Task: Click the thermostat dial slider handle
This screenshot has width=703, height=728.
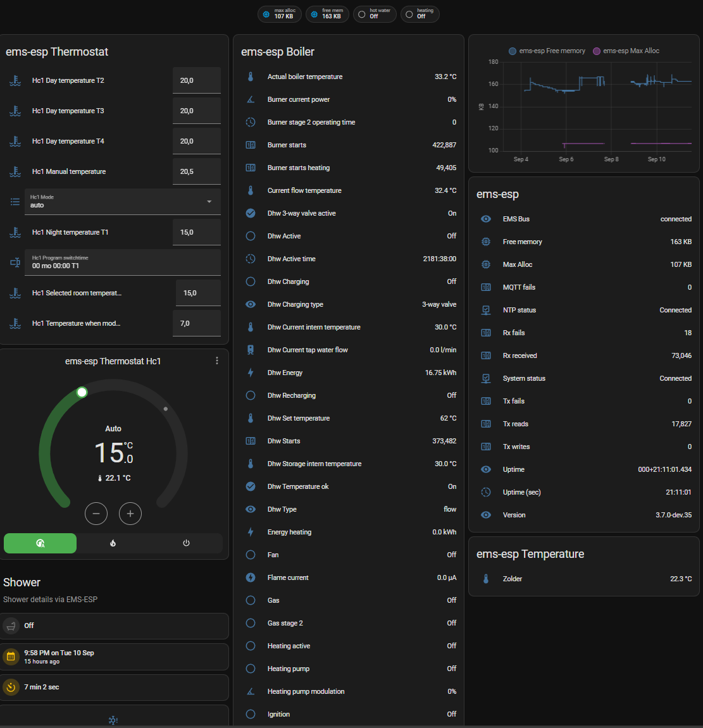Action: [82, 392]
